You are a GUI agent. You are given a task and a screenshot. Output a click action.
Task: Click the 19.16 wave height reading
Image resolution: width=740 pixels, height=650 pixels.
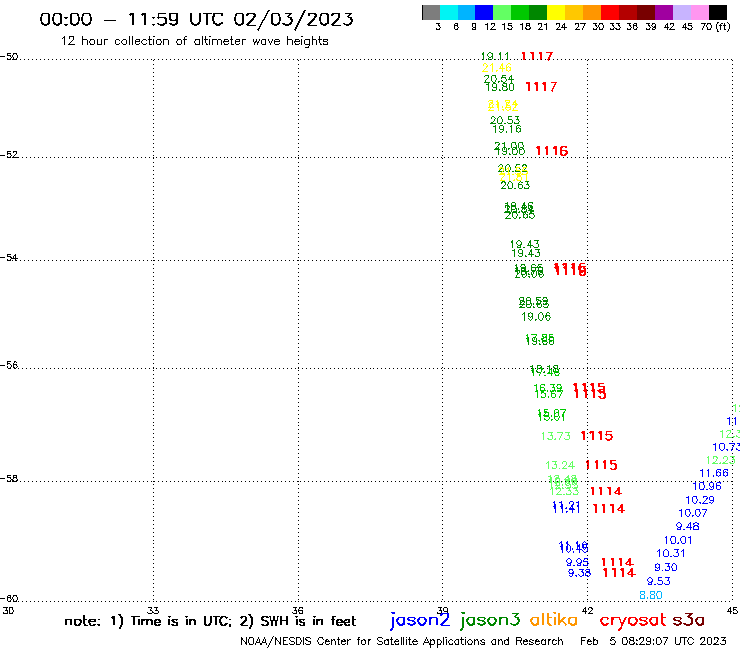[507, 129]
